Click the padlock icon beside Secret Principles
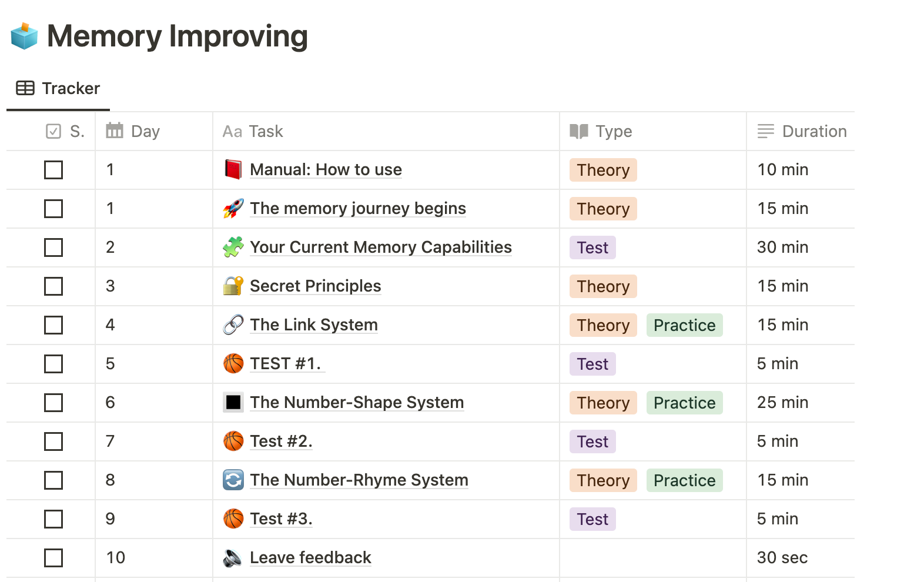924x582 pixels. [233, 286]
